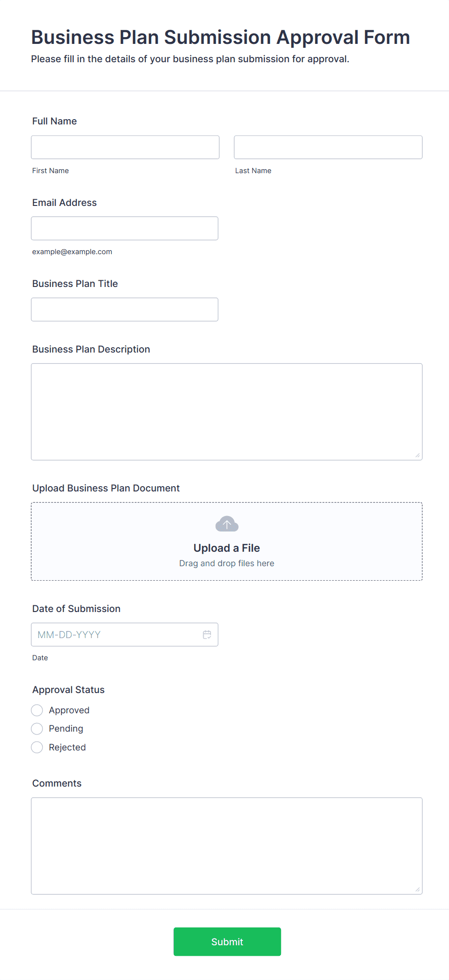Click the Comments text area
The height and width of the screenshot is (980, 449).
pos(226,845)
